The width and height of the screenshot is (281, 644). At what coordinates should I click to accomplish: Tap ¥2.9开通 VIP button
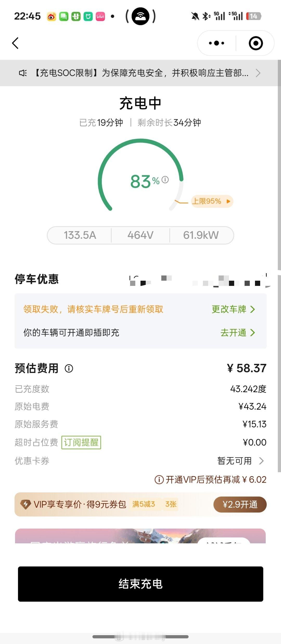(240, 504)
